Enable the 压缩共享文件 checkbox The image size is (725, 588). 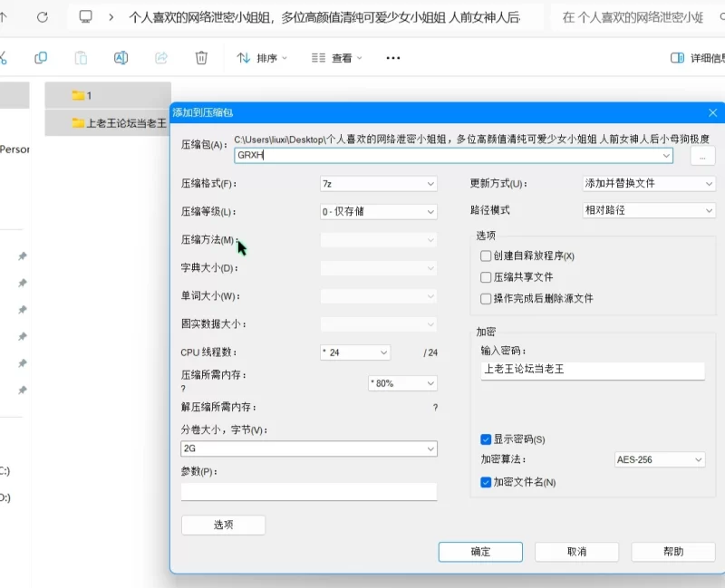point(486,277)
